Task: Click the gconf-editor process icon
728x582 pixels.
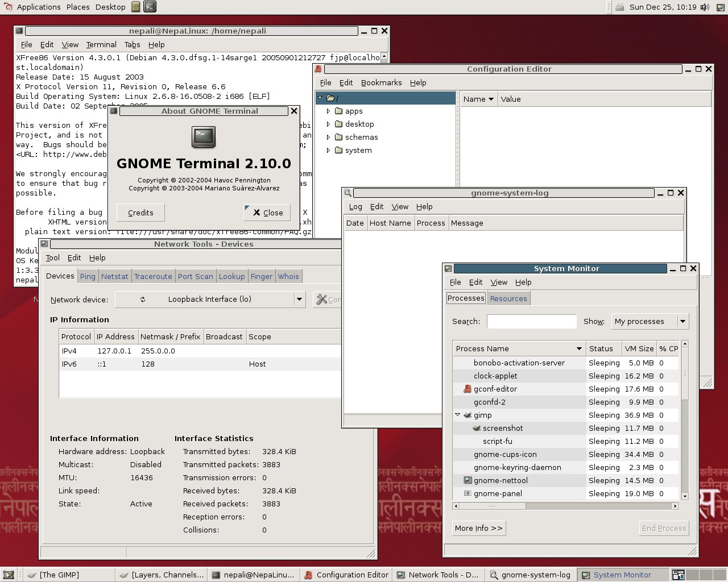Action: click(x=468, y=389)
